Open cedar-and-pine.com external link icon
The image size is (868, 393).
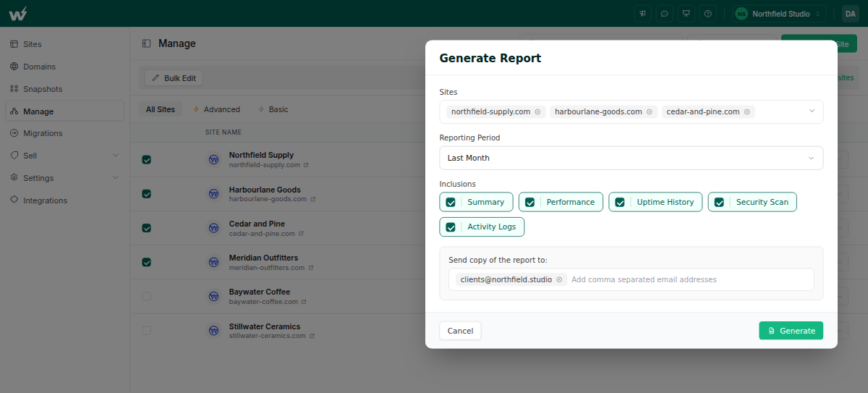point(301,234)
